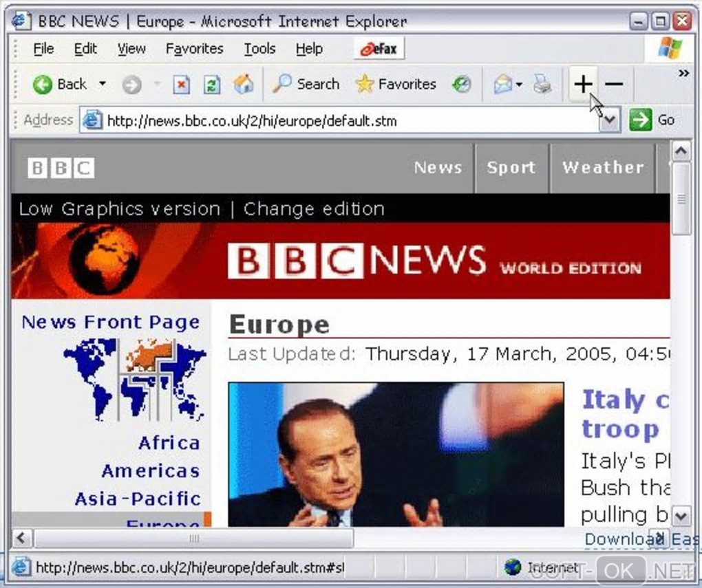This screenshot has width=702, height=588.
Task: Click the Windows flag logo
Action: click(670, 48)
